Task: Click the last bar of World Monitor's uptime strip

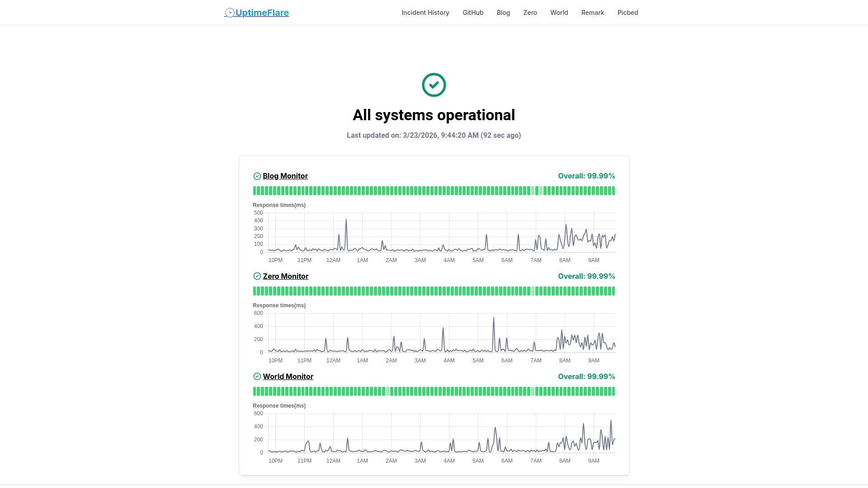Action: (613, 391)
